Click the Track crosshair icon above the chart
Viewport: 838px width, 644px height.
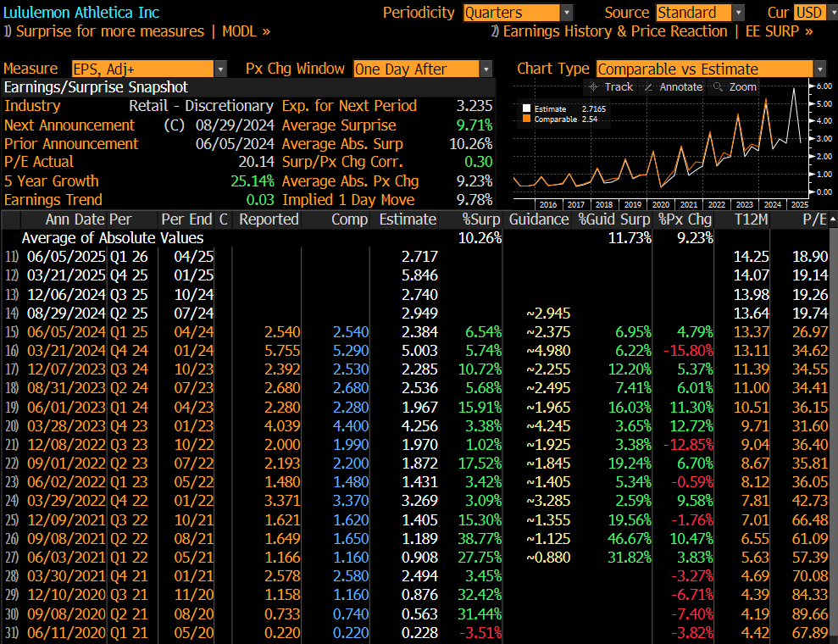(x=593, y=87)
